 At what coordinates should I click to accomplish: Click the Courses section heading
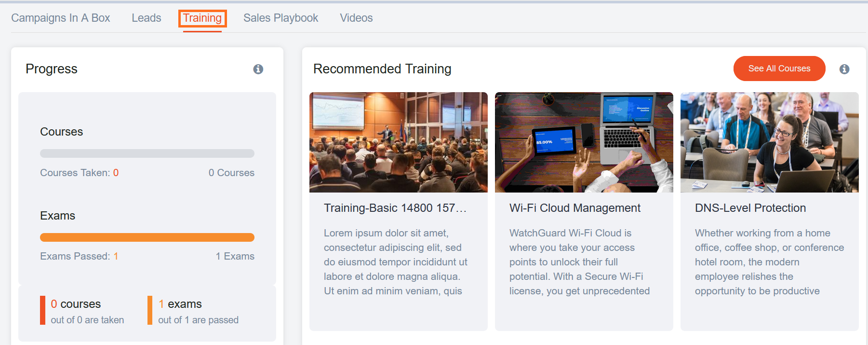tap(62, 132)
